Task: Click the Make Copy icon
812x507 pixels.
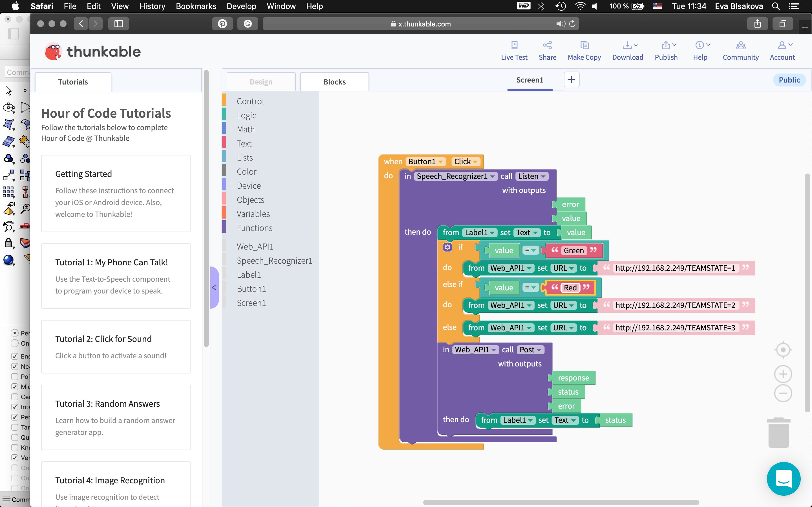Action: [x=584, y=45]
